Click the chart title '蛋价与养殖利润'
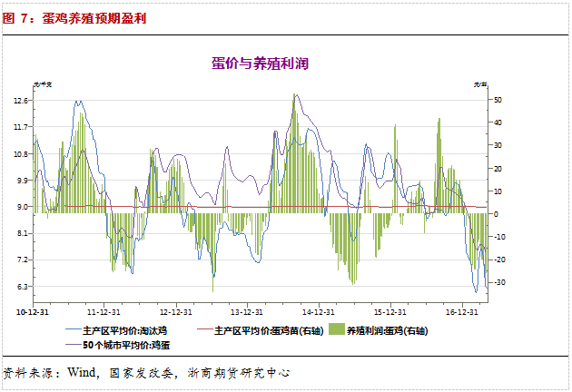572x392 pixels. (x=260, y=64)
